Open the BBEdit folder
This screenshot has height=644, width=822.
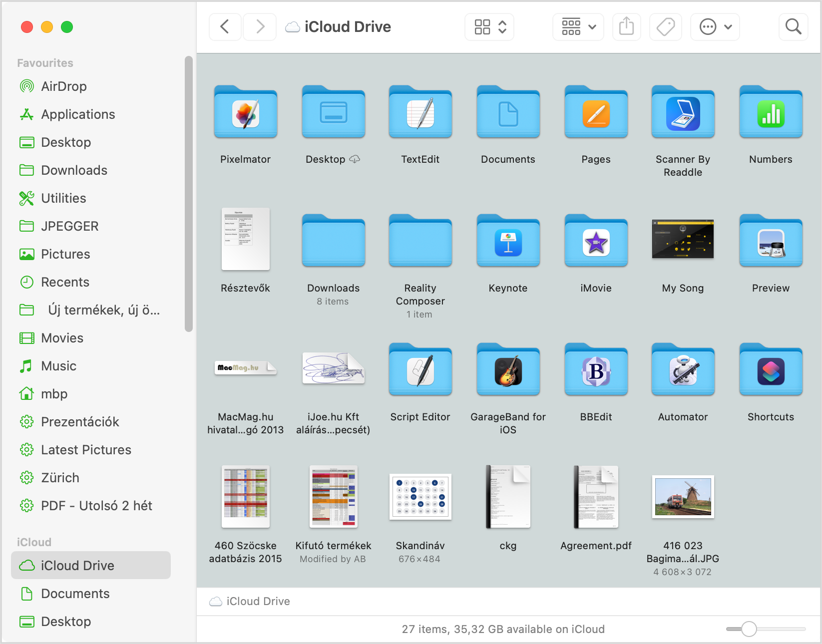click(x=596, y=369)
